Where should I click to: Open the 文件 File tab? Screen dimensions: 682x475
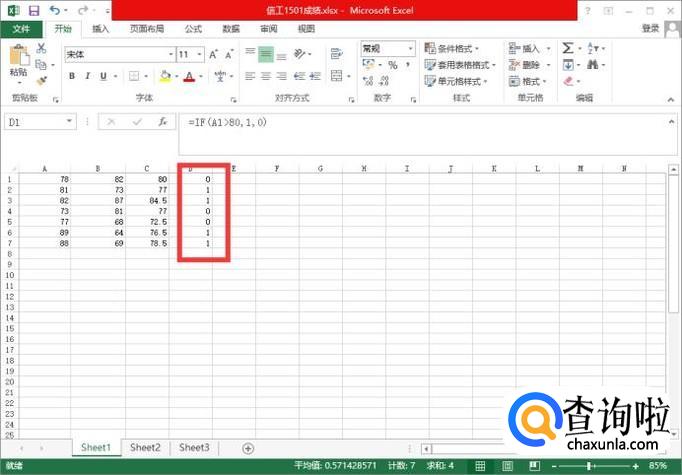click(21, 29)
